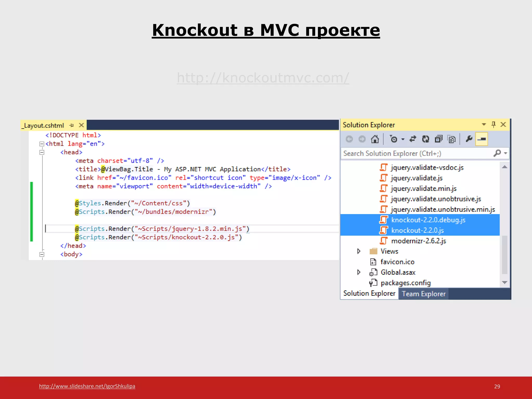Screen dimensions: 532x399
Task: Select jquery.validate.unobtrusive.min.js file
Action: click(x=443, y=209)
